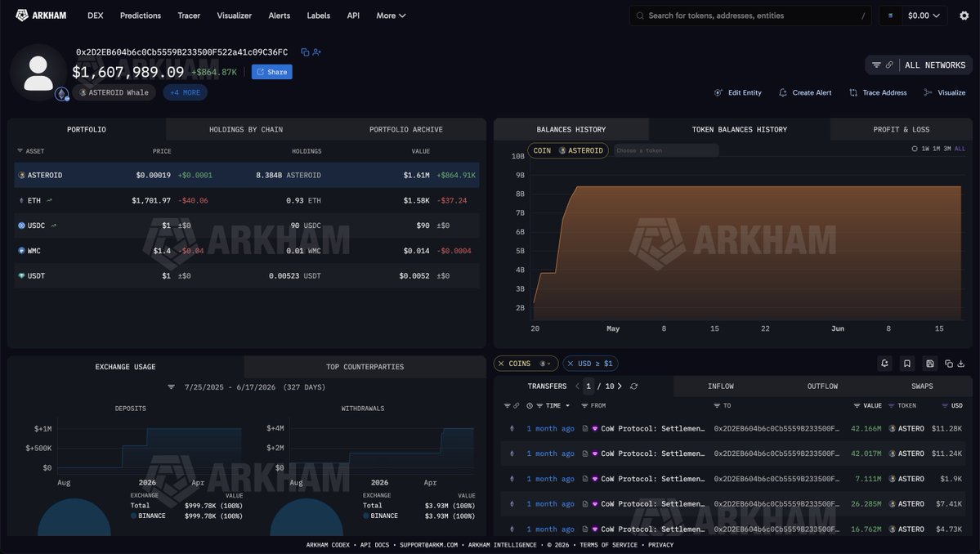
Task: Click the Visualize graph icon
Action: pos(929,92)
